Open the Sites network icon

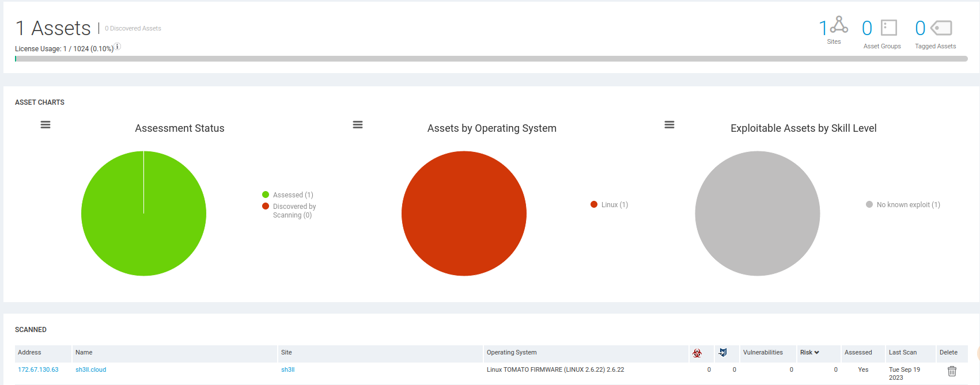[x=839, y=25]
